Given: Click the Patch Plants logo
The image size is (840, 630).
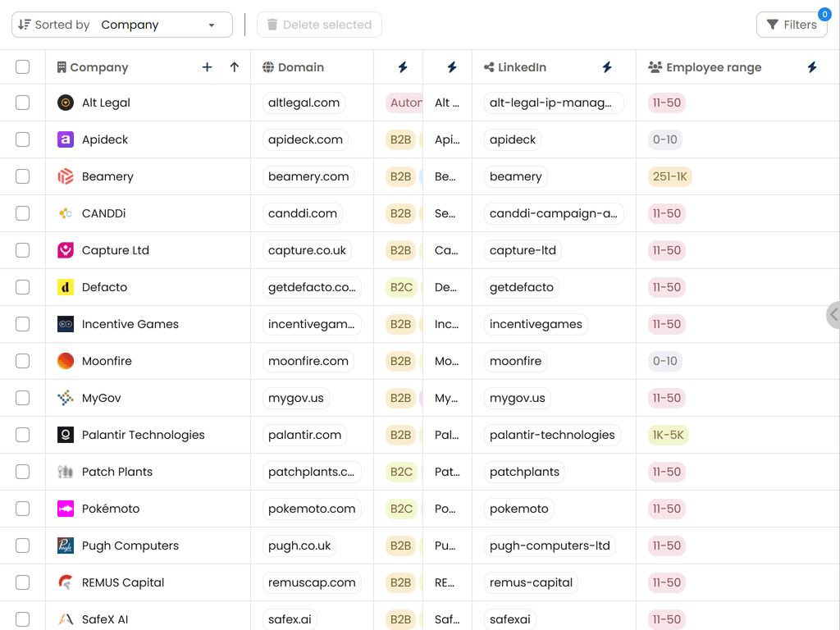Looking at the screenshot, I should tap(66, 472).
